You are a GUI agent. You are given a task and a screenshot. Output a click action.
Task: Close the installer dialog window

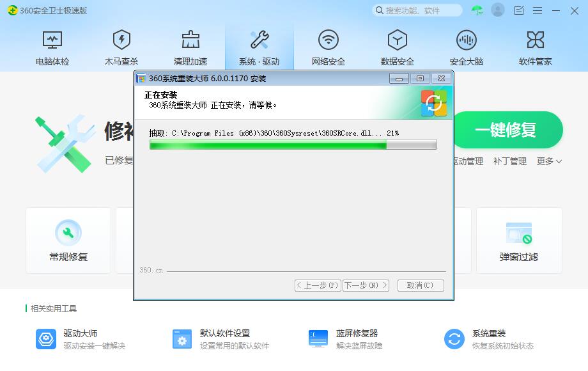(442, 79)
